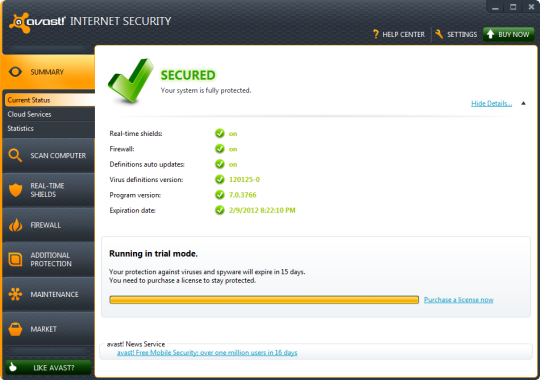Viewport: 540px width, 380px height.
Task: Click Purchase a license now link
Action: pos(459,300)
